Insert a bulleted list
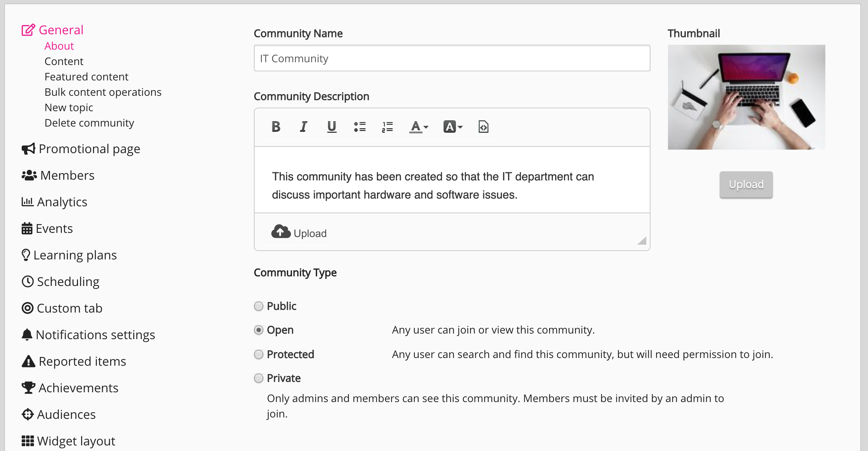Viewport: 868px width, 451px height. click(x=360, y=127)
